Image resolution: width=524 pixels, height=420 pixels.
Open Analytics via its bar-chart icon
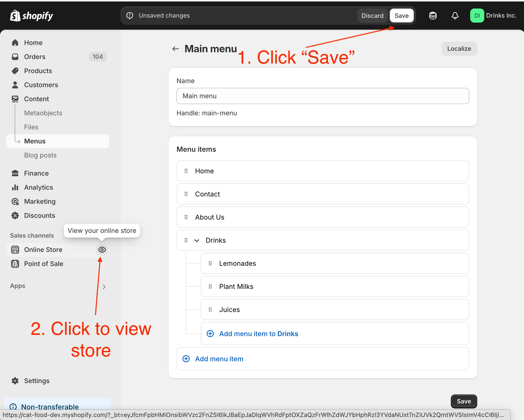[15, 187]
